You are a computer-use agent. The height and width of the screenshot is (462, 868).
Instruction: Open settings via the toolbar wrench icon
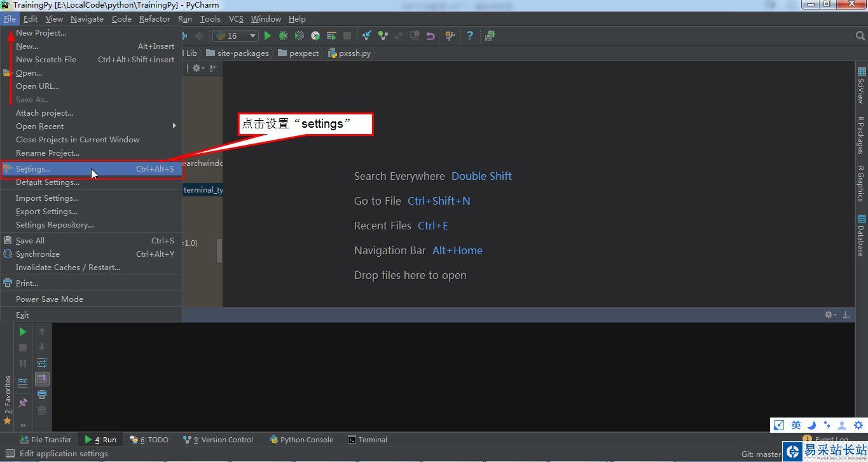click(450, 36)
